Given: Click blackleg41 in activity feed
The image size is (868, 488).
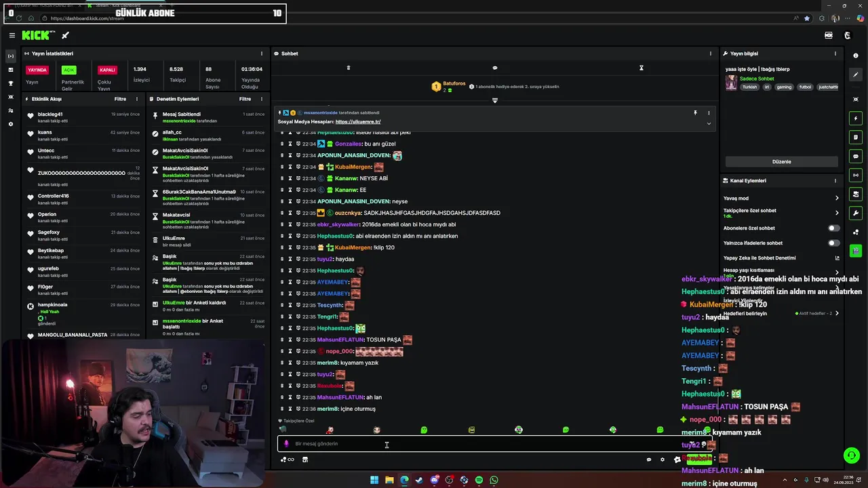Looking at the screenshot, I should [x=50, y=115].
